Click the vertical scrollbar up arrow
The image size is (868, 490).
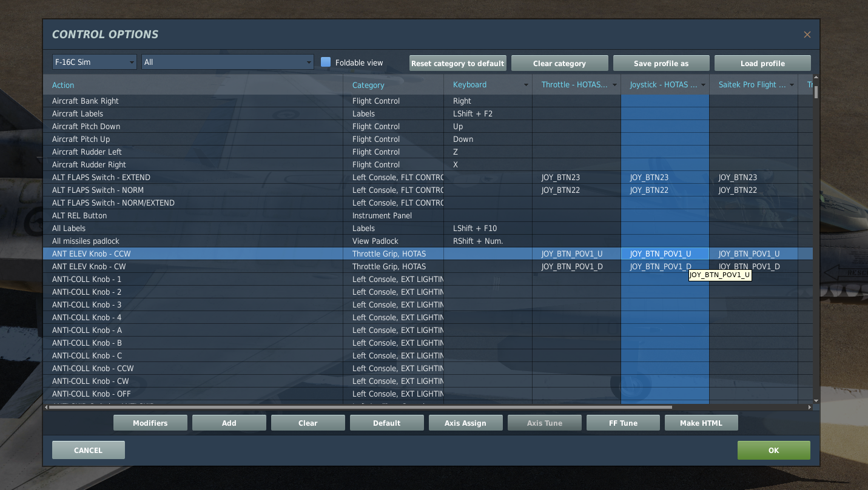click(x=816, y=78)
